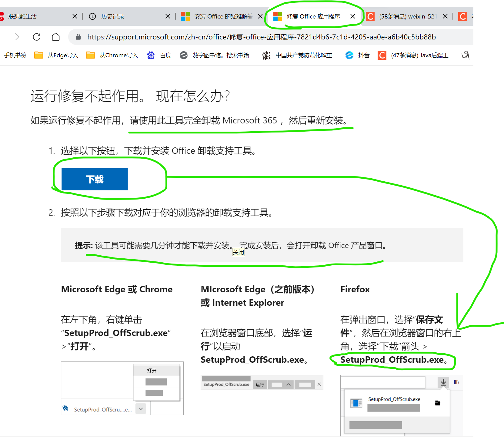The image size is (504, 437).
Task: Click the X on the IE download bar image
Action: [x=319, y=384]
